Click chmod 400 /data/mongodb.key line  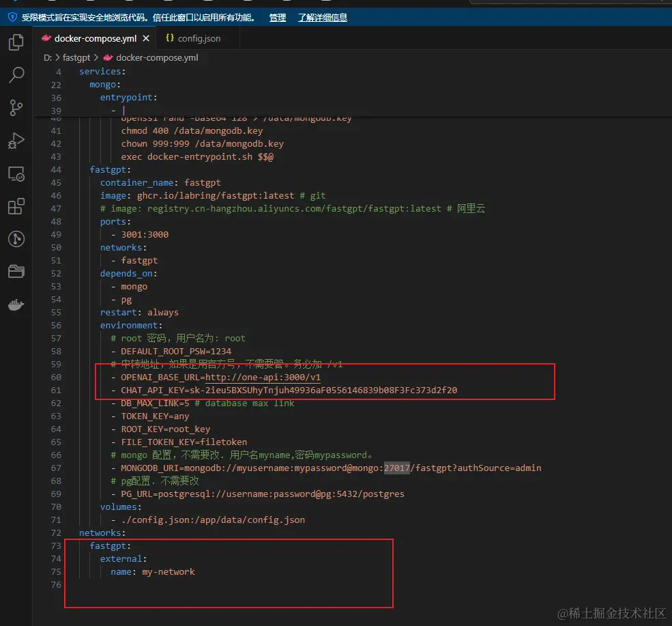pyautogui.click(x=192, y=131)
